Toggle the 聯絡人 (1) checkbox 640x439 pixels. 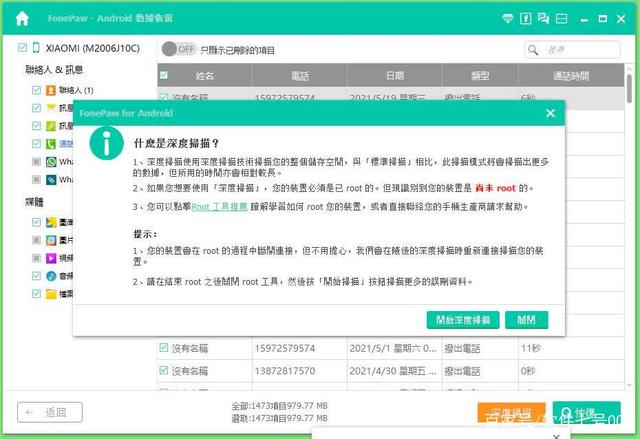(36, 90)
